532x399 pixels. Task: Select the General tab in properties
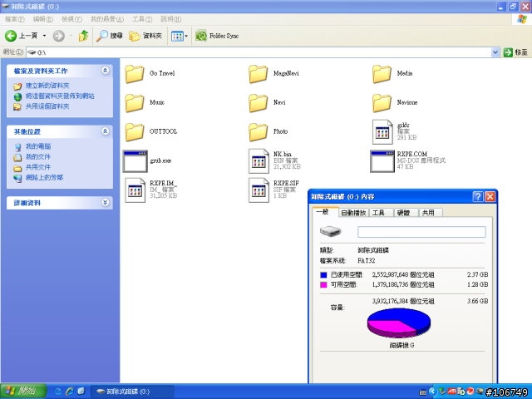(325, 212)
